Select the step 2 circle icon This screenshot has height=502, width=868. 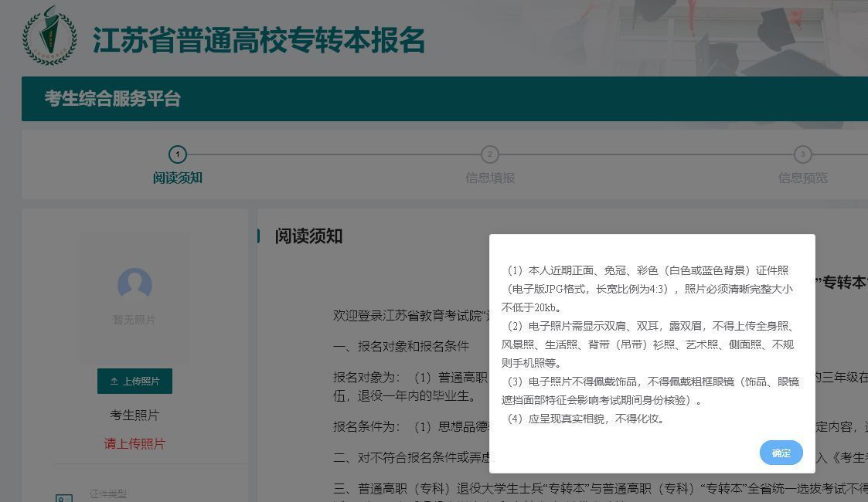tap(489, 154)
